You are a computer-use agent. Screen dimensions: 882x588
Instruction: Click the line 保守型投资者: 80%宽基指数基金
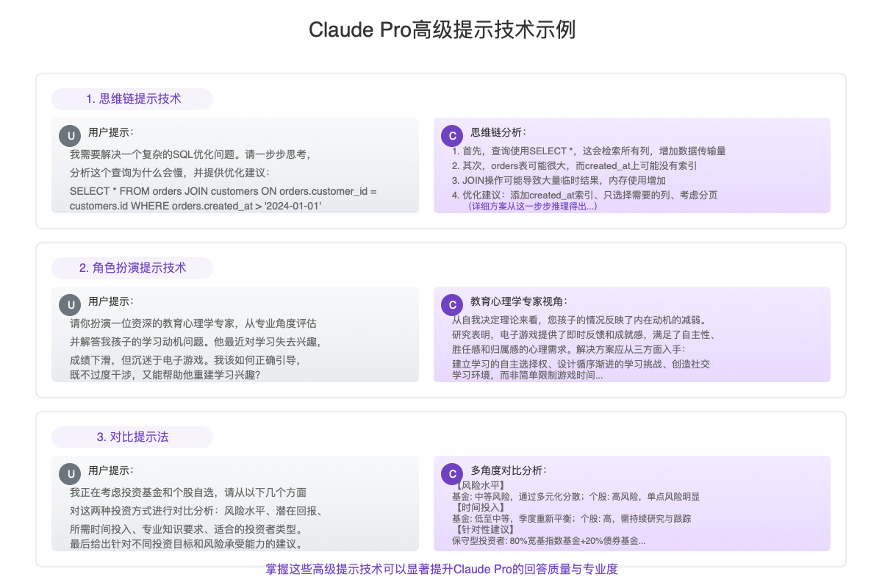(x=549, y=541)
